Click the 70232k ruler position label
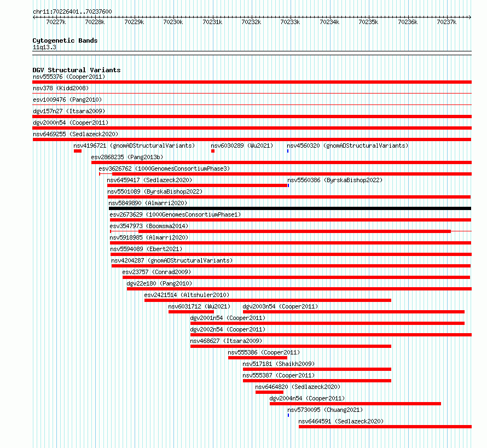This screenshot has width=487, height=448. click(251, 22)
